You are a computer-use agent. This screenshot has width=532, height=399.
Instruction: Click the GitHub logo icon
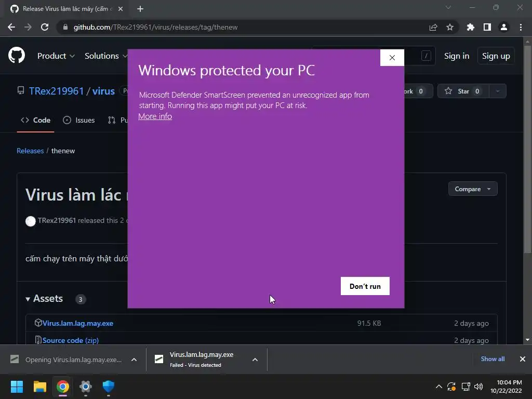pos(17,56)
